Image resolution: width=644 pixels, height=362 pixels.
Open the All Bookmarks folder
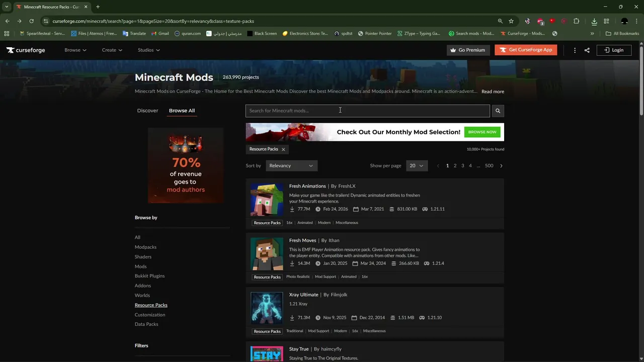coord(622,34)
